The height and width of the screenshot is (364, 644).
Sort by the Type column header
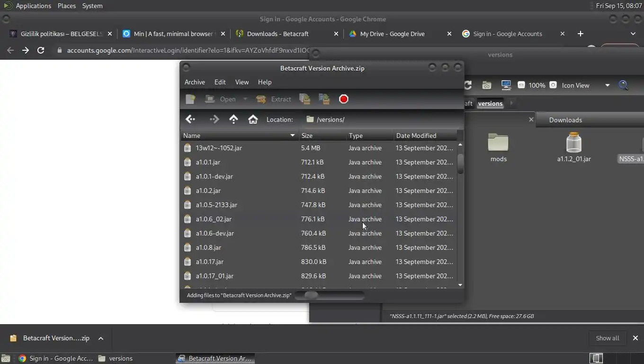click(369, 136)
